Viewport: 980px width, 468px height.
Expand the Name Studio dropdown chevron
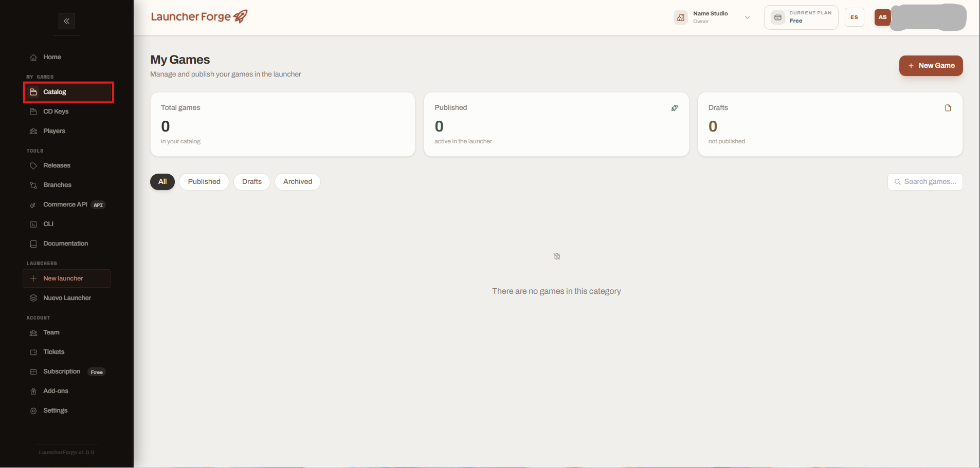point(748,17)
